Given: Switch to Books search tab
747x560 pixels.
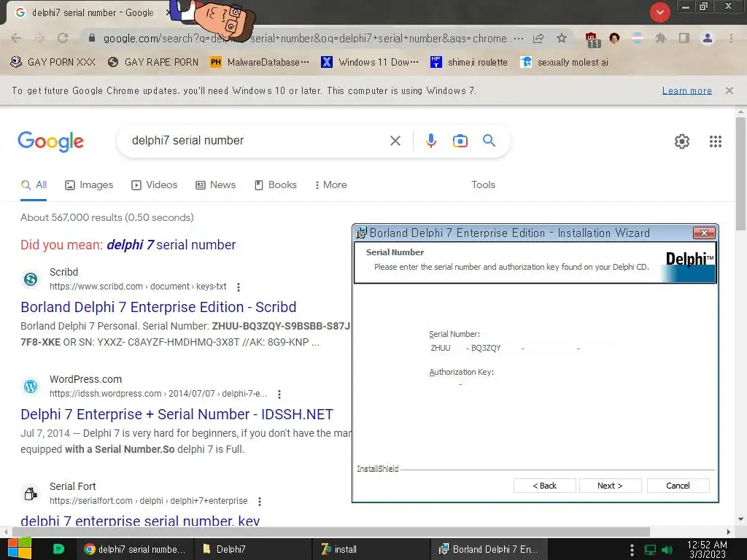Looking at the screenshot, I should coord(275,184).
